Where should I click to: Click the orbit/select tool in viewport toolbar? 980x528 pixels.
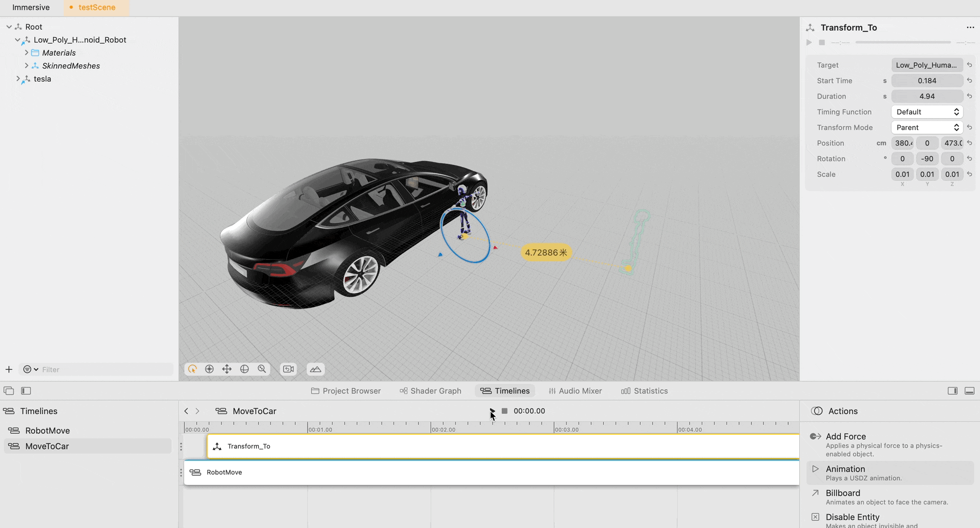click(192, 369)
